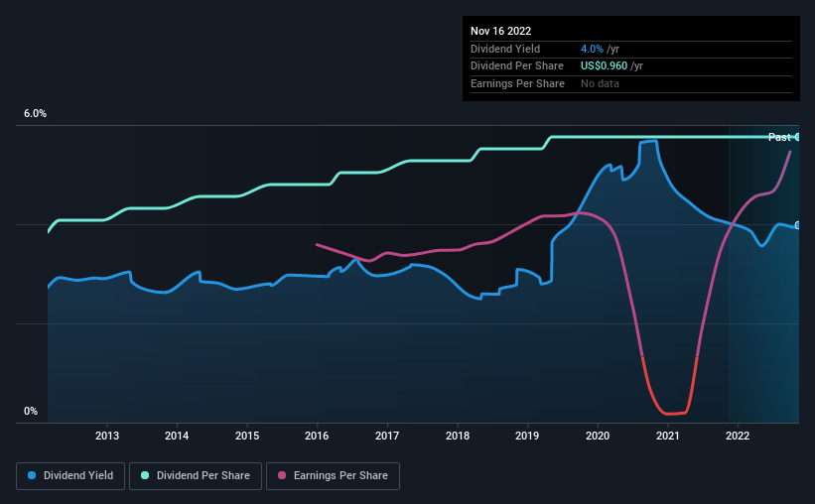Toggle the Earnings Per Share legend button
This screenshot has height=504, width=815.
click(x=333, y=476)
